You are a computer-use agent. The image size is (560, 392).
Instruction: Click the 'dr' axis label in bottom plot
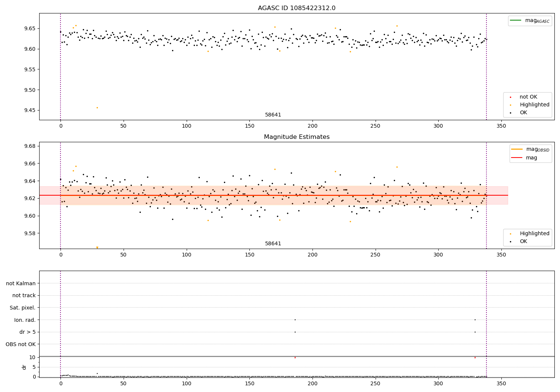coord(24,367)
